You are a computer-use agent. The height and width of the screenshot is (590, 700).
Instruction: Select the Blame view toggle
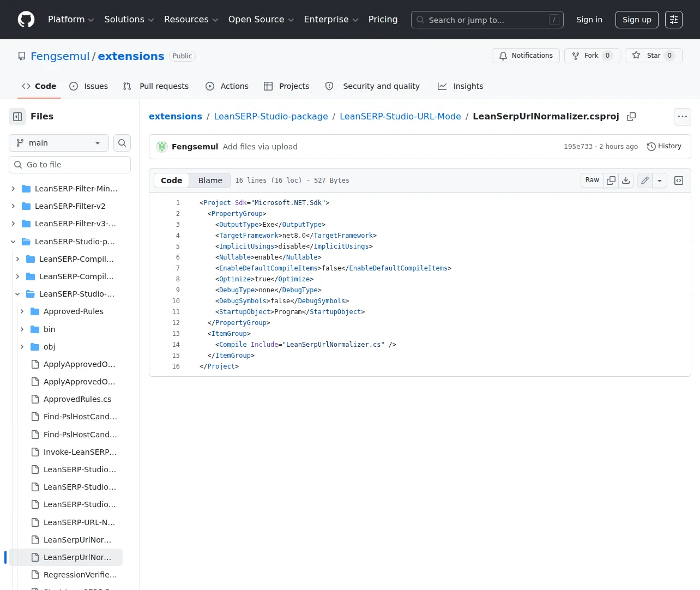click(210, 180)
